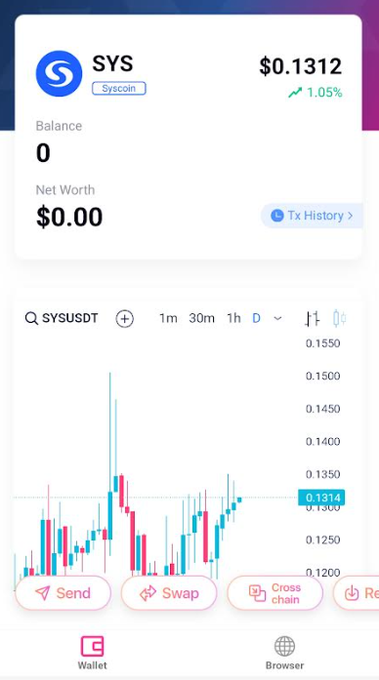The height and width of the screenshot is (680, 379).
Task: Select the 30m chart interval
Action: point(202,318)
